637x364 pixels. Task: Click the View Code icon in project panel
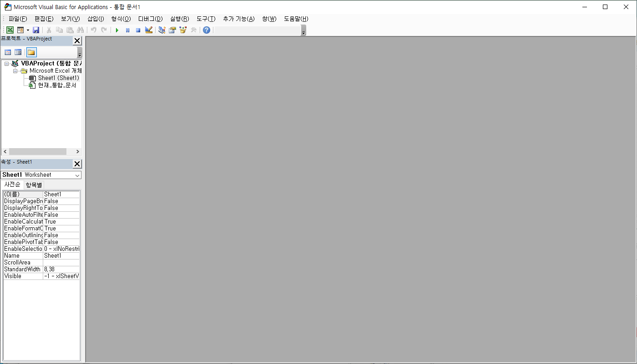(x=8, y=52)
